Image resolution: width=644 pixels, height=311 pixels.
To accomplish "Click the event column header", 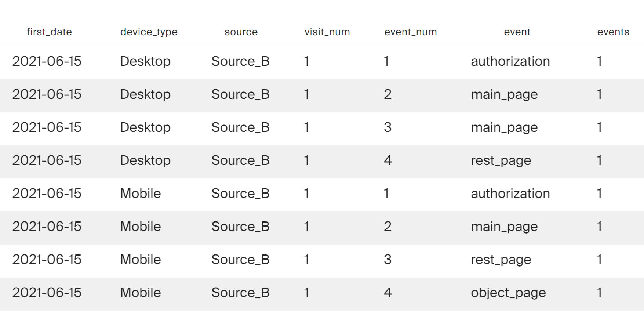I will click(x=517, y=32).
